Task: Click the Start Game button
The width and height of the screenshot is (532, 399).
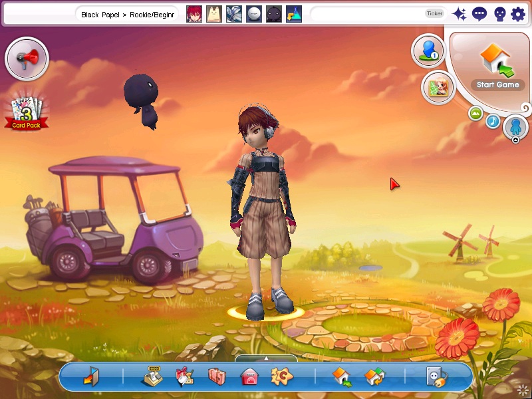Action: click(497, 67)
